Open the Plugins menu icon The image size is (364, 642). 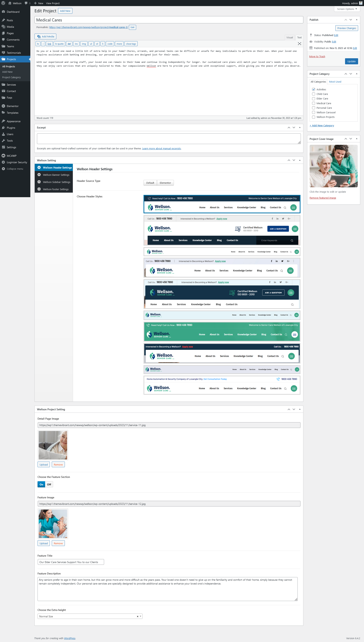3,128
